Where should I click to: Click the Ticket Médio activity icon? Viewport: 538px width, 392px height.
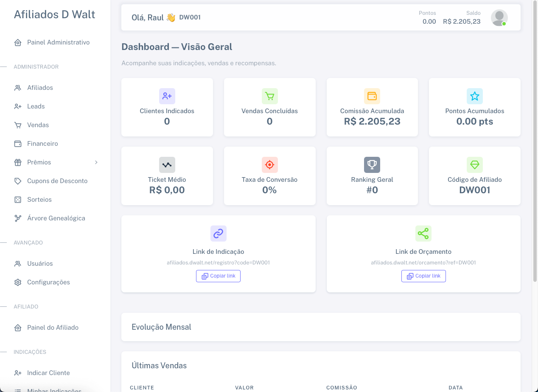[x=167, y=165]
